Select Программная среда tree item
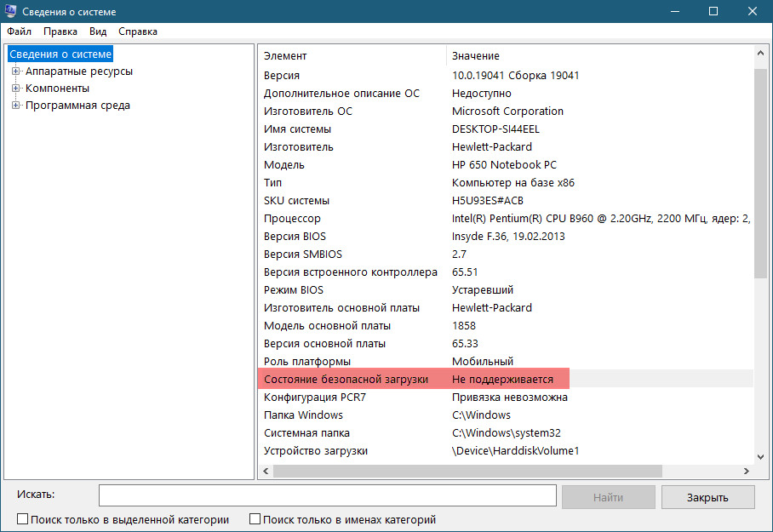The width and height of the screenshot is (773, 532). pos(77,105)
